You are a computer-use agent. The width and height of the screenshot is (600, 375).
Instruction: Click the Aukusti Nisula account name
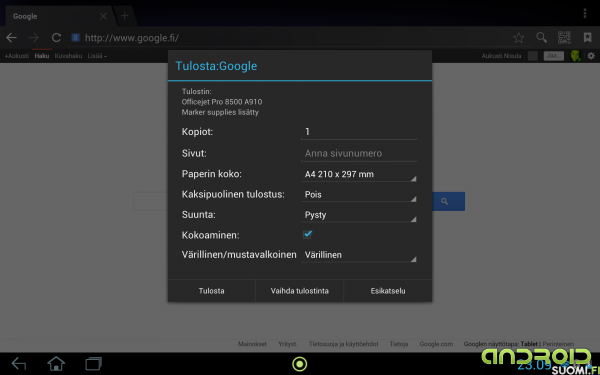click(501, 56)
